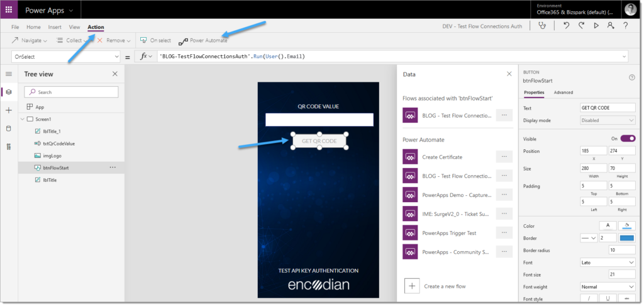The height and width of the screenshot is (306, 644).
Task: Click the fill color bucket icon
Action: pos(627,225)
